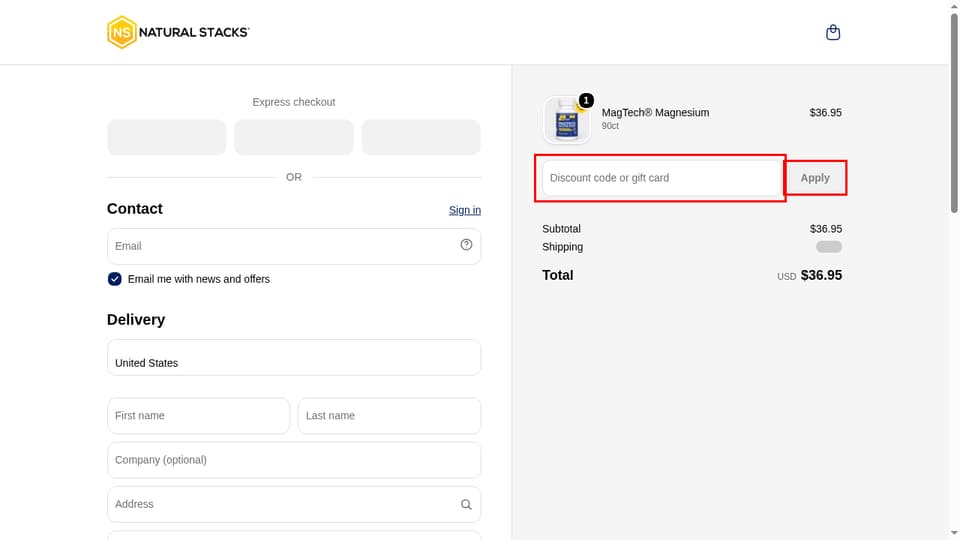The height and width of the screenshot is (540, 960).
Task: Open the shopping bag cart icon
Action: pyautogui.click(x=833, y=32)
